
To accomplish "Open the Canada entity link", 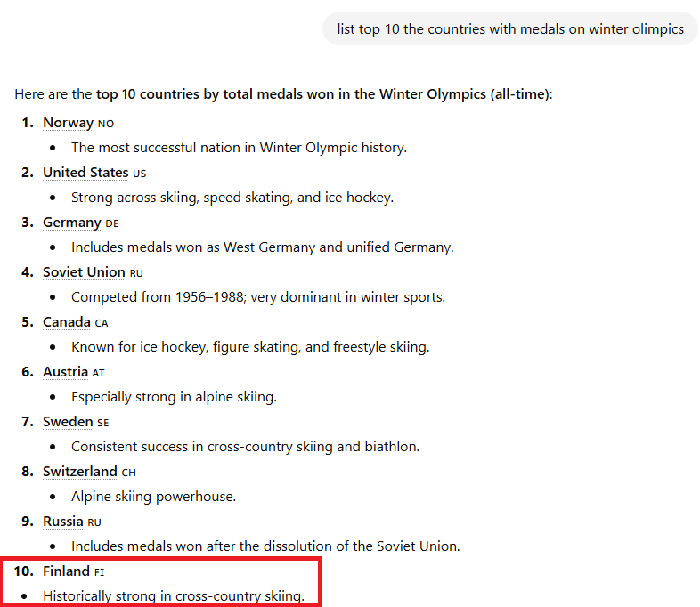I will pos(67,322).
